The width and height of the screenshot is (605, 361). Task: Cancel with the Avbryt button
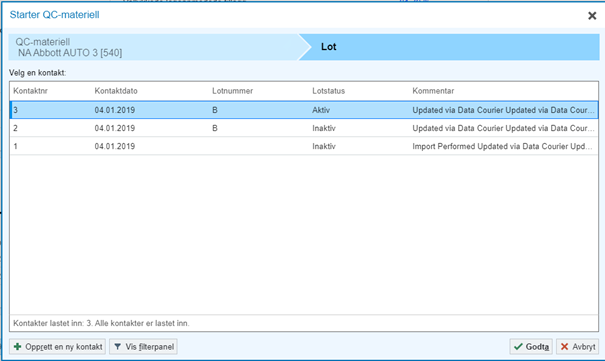click(x=578, y=347)
